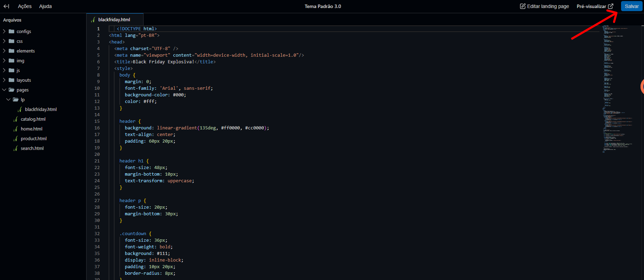Image resolution: width=644 pixels, height=280 pixels.
Task: Switch to the blackfriday.html editor tab
Action: [x=115, y=19]
